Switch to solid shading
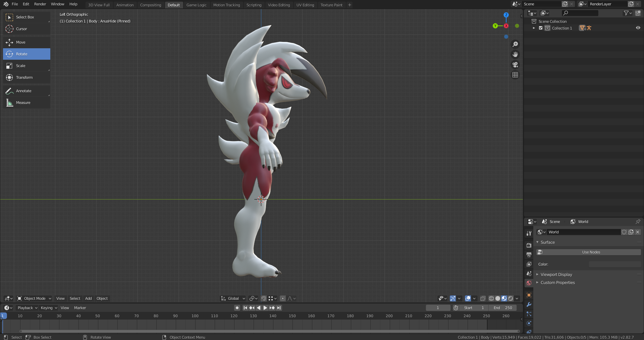 pyautogui.click(x=498, y=298)
